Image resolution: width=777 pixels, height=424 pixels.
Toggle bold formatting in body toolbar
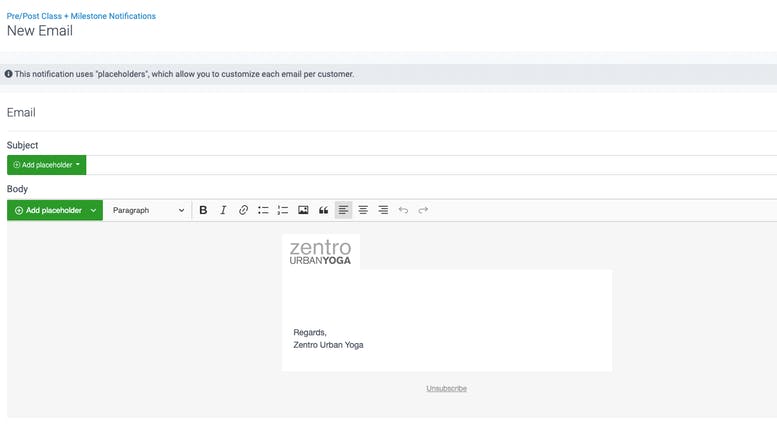tap(203, 210)
